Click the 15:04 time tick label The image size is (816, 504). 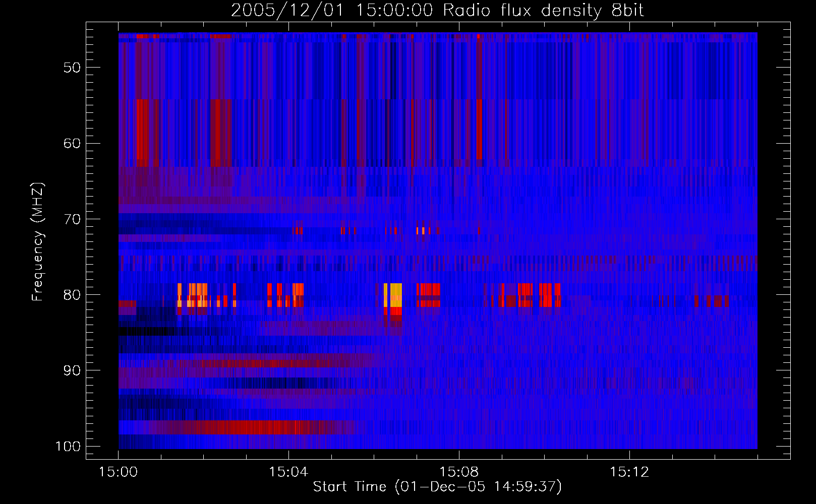click(x=288, y=472)
